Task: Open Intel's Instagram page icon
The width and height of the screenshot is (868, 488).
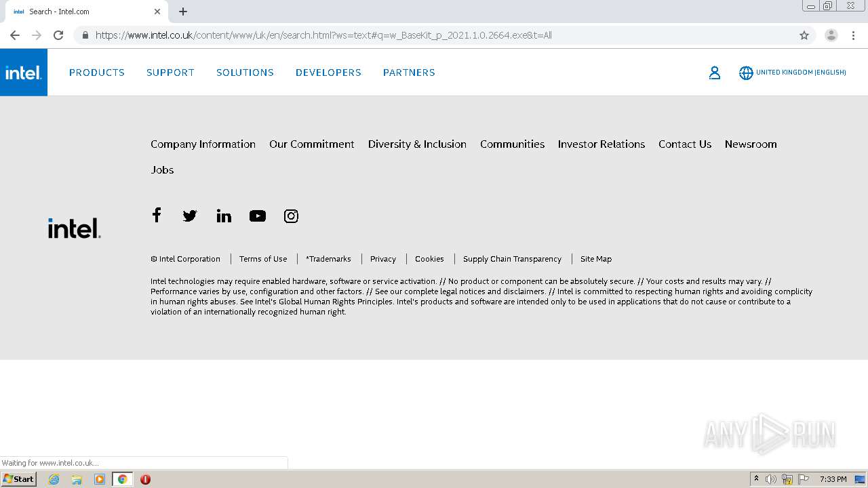Action: [x=291, y=216]
